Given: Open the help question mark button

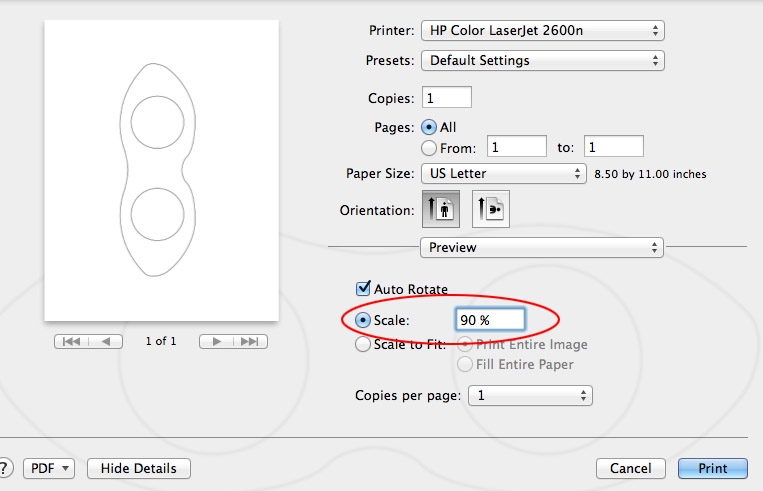Looking at the screenshot, I should click(4, 468).
